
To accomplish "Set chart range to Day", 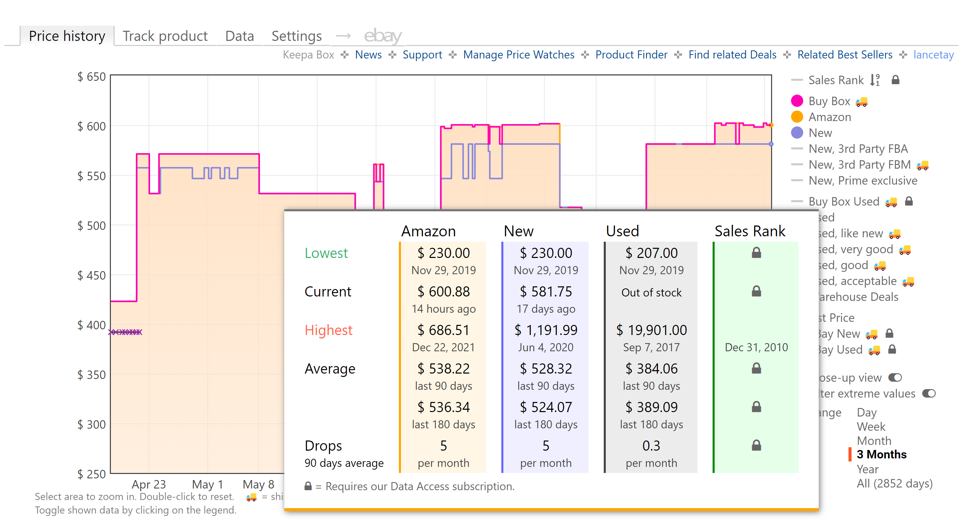I will tap(866, 412).
